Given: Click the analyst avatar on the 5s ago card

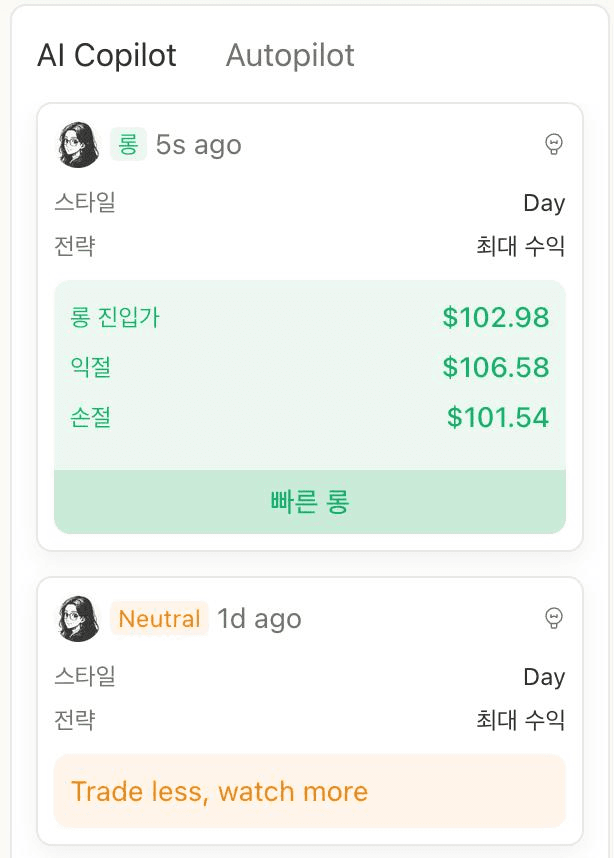Looking at the screenshot, I should click(x=79, y=145).
